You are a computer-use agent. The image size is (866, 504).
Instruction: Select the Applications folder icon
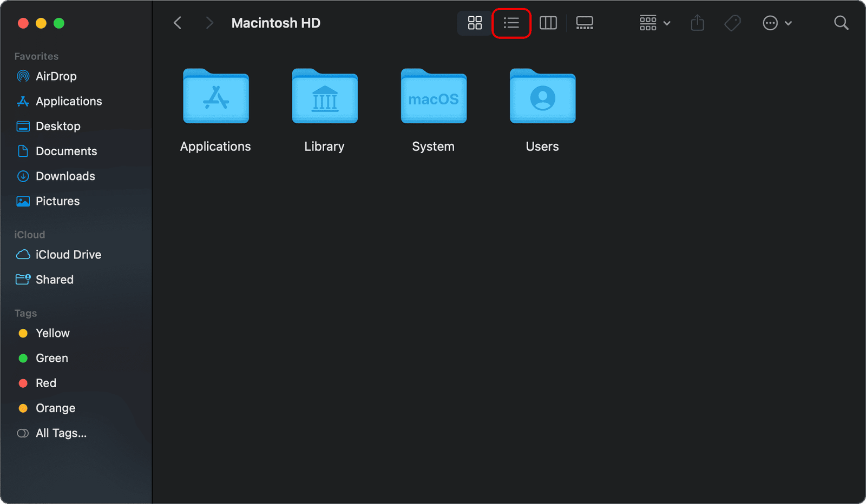point(216,96)
